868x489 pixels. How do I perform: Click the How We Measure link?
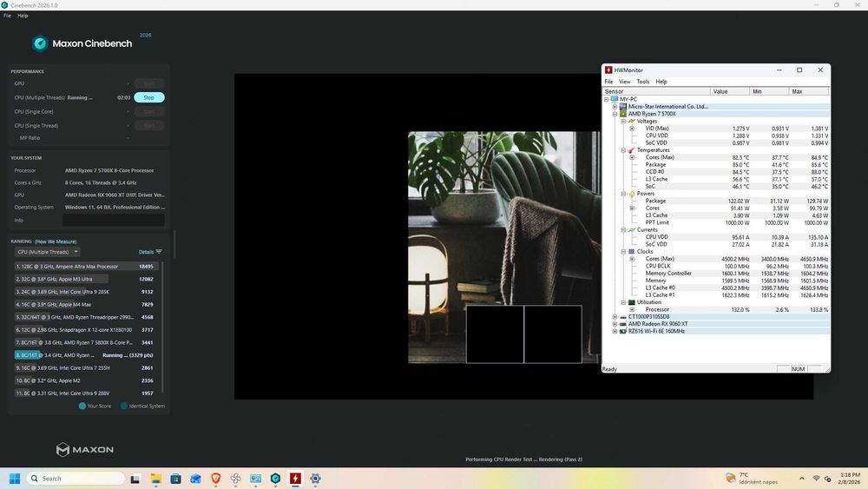coord(56,241)
